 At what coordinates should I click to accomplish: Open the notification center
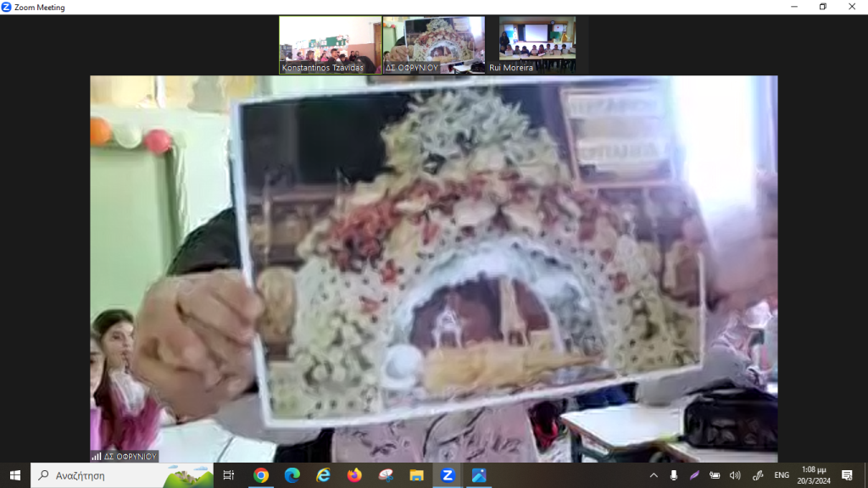coord(847,475)
